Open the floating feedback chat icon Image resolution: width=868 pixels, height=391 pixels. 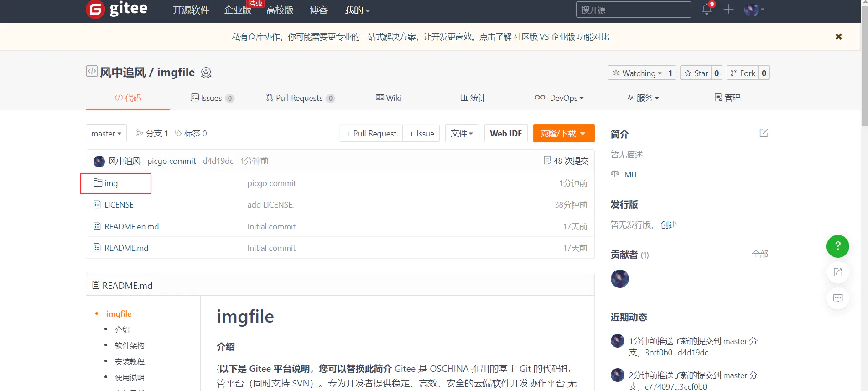(838, 298)
